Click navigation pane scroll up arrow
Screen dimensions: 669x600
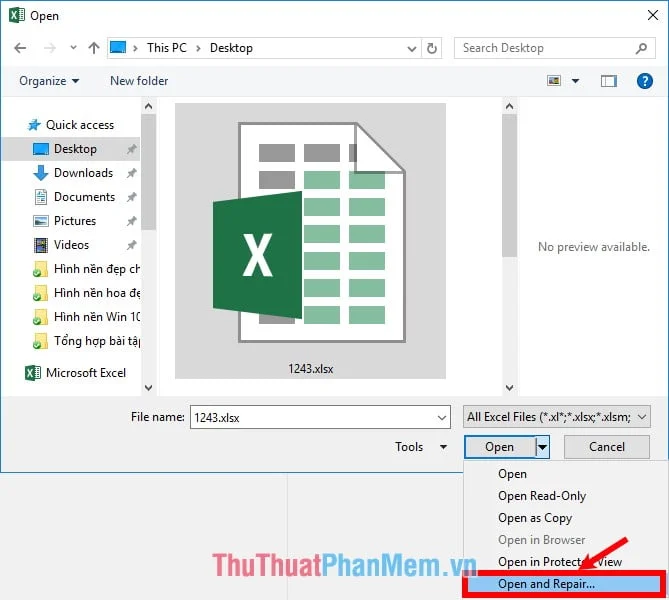coord(148,106)
